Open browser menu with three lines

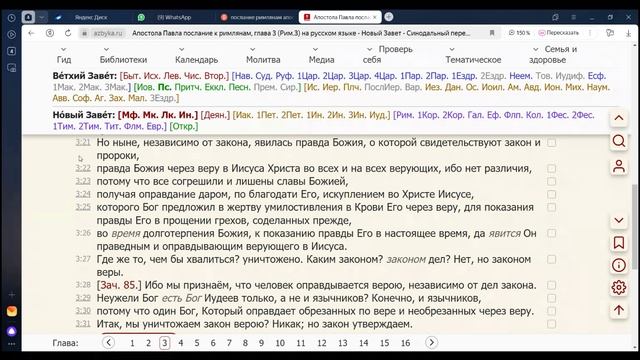[x=573, y=17]
